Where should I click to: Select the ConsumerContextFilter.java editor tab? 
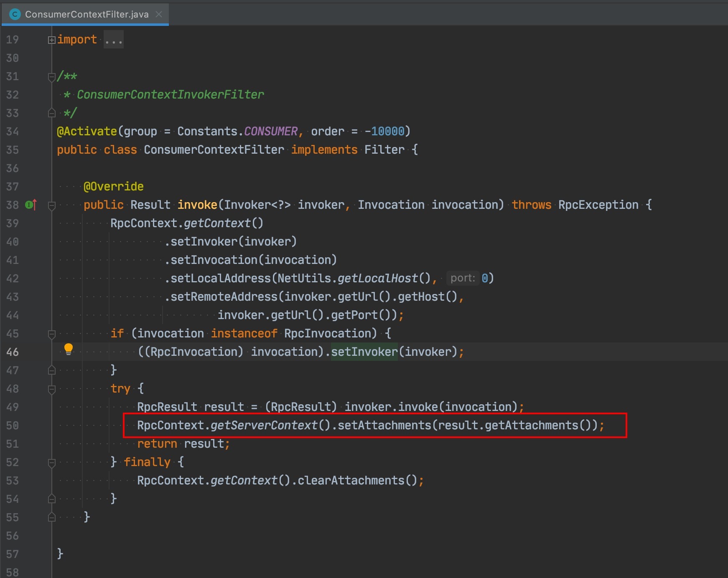tap(87, 14)
